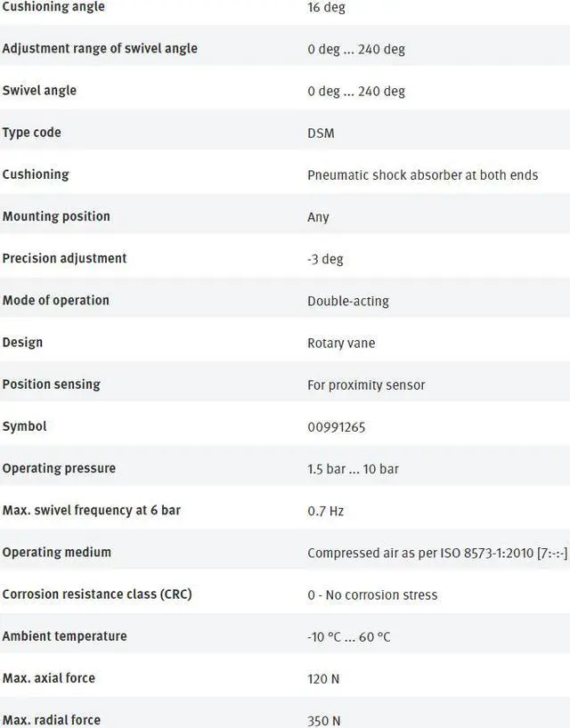
Task: Select the DSM type code value
Action: (321, 133)
